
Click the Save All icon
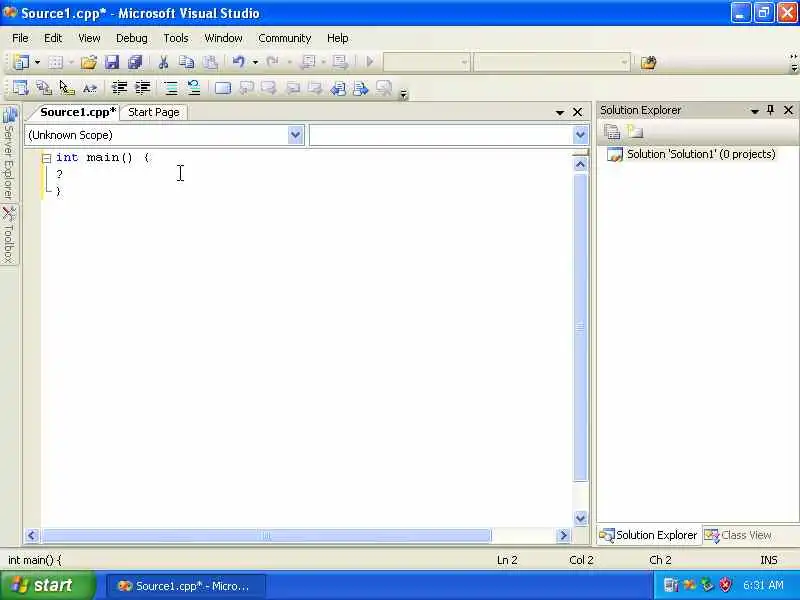(x=135, y=62)
